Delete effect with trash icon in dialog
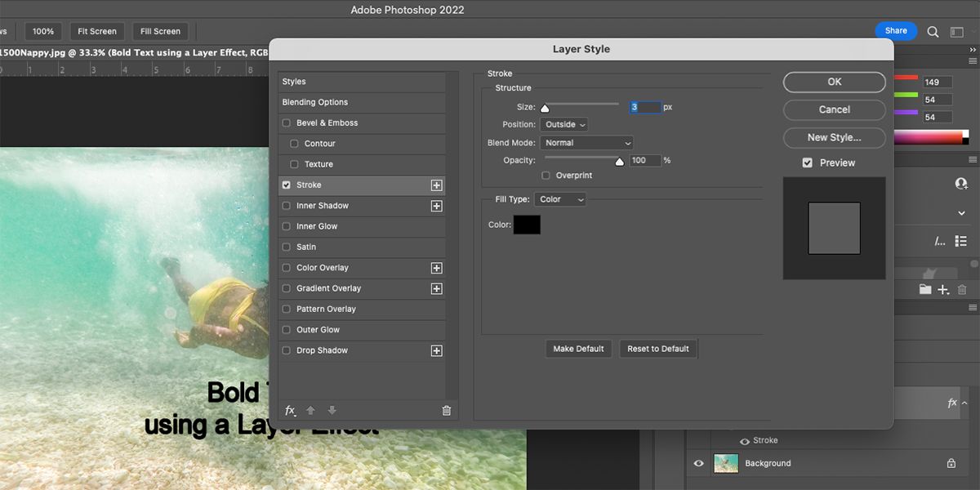Screen dimensions: 980x490 click(446, 411)
